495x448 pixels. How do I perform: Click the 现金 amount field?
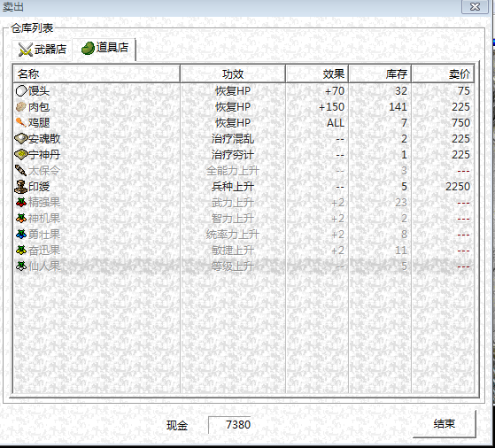[x=230, y=425]
